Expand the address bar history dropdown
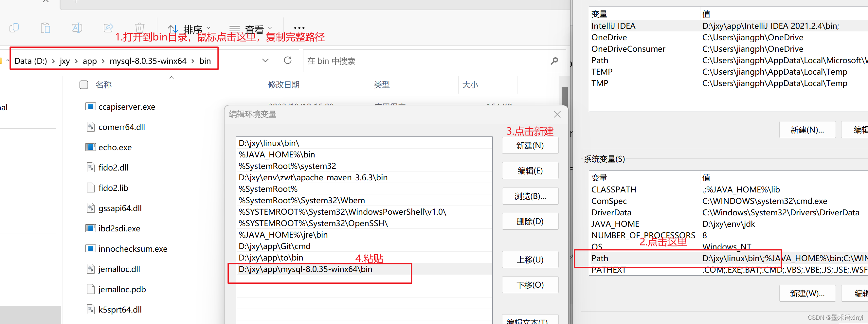 point(265,61)
